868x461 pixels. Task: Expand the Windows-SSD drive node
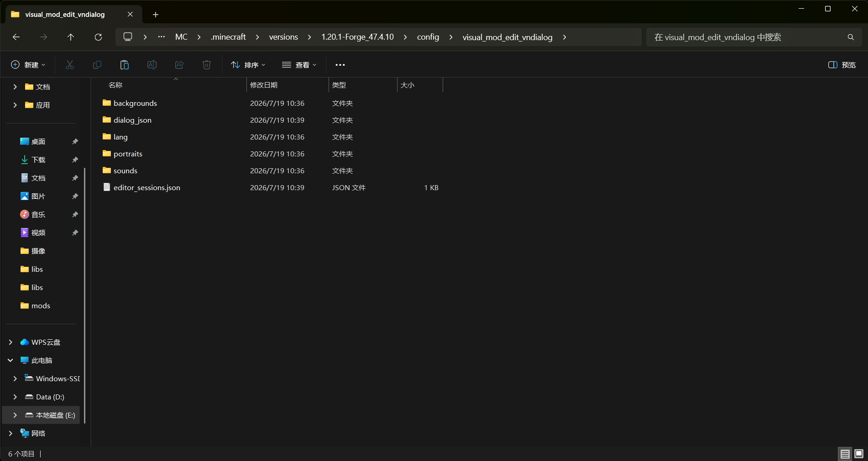coord(15,378)
